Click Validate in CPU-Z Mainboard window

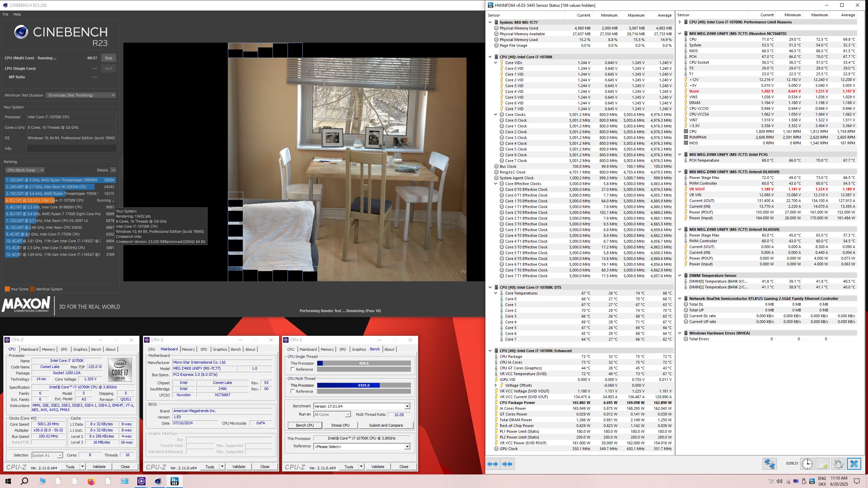tap(239, 467)
